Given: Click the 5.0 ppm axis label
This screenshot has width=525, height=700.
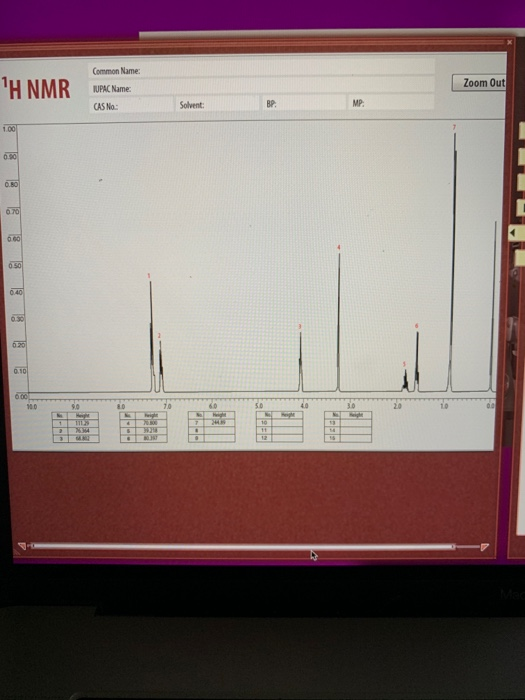Looking at the screenshot, I should tap(259, 406).
